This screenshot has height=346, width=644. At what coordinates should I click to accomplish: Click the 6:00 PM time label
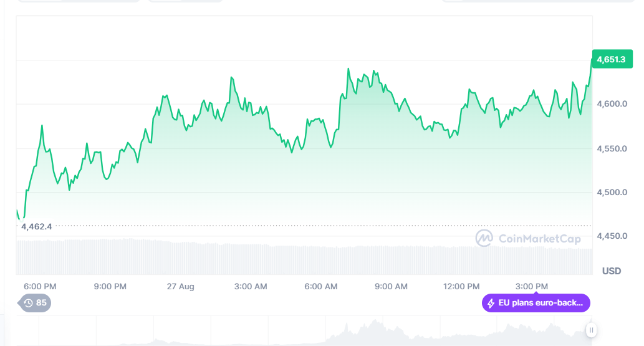coord(40,286)
